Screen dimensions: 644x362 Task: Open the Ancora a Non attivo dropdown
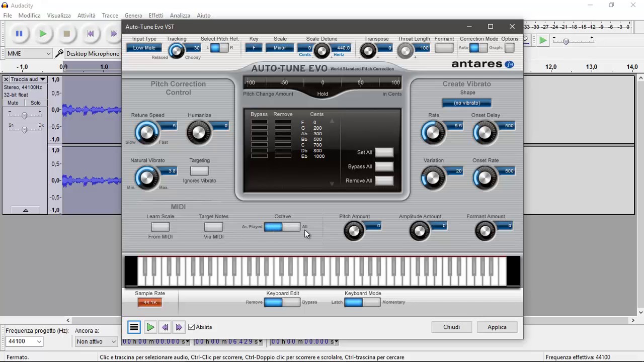coord(96,341)
